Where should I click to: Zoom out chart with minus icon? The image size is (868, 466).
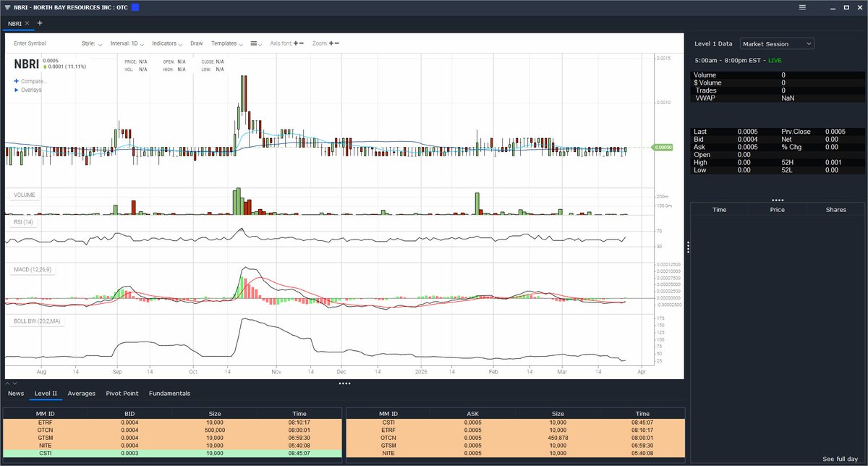tap(338, 43)
